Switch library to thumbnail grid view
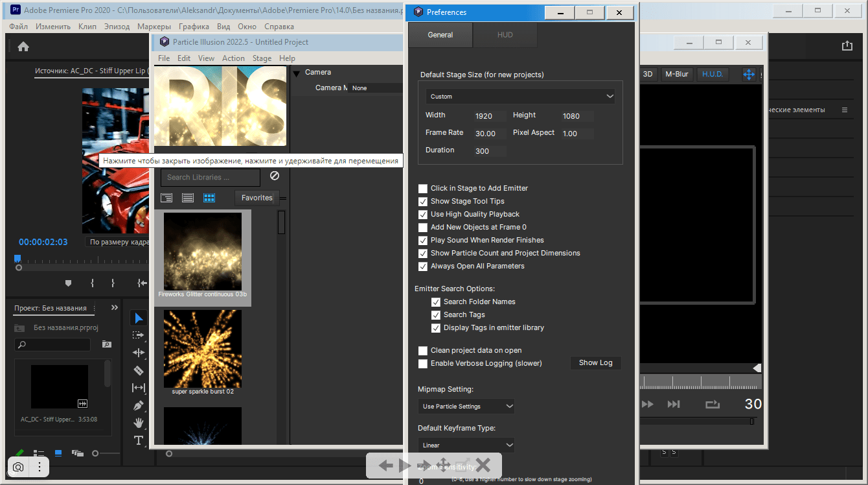 tap(209, 198)
